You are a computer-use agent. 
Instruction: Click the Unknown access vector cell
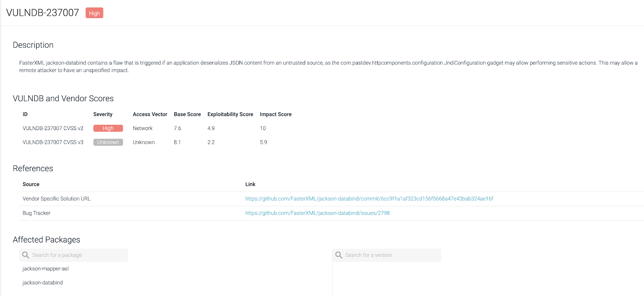click(144, 142)
